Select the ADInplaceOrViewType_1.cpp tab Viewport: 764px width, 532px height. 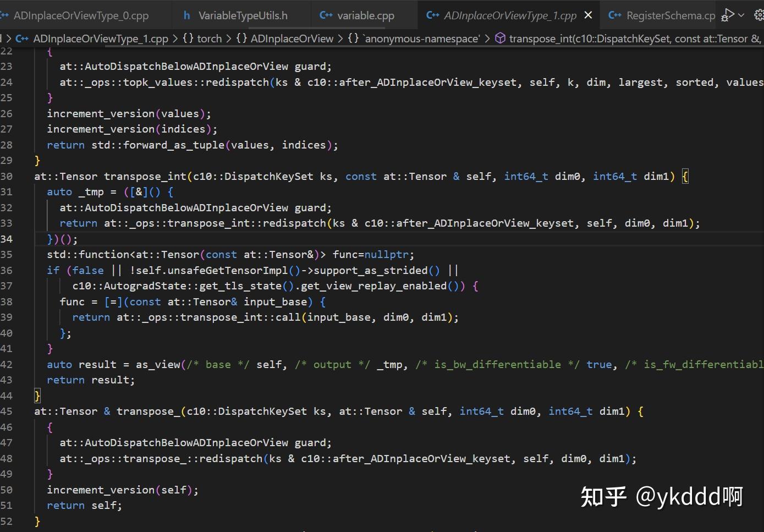pyautogui.click(x=509, y=15)
